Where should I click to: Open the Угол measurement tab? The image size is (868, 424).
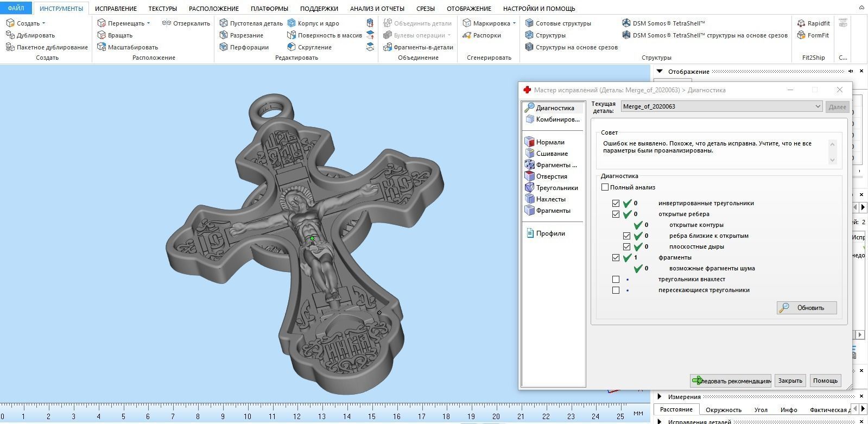pyautogui.click(x=761, y=410)
